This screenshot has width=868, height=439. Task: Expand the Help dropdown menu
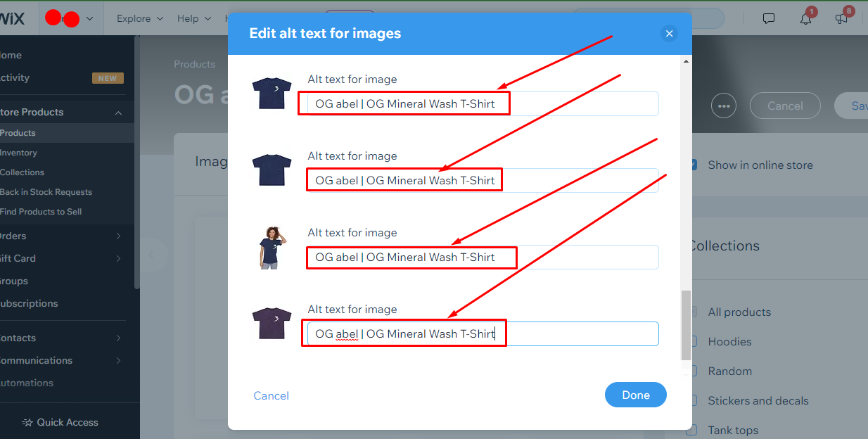tap(194, 19)
